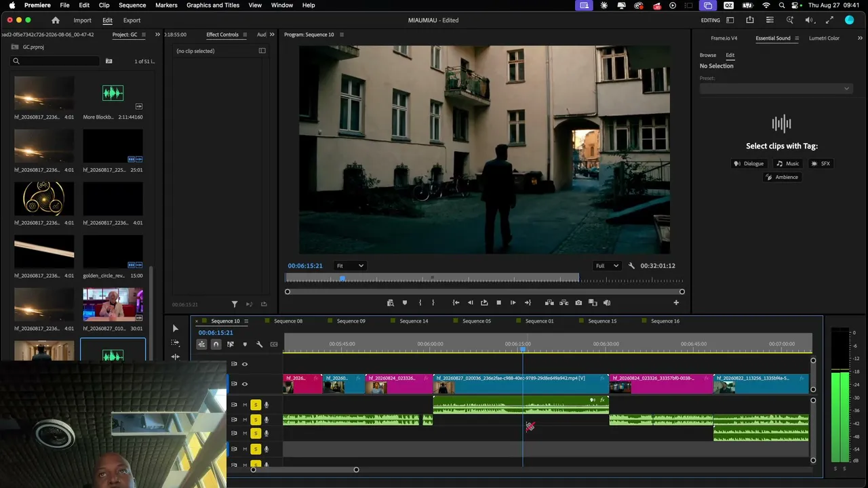
Task: Click the Import workspace button
Action: pos(82,20)
